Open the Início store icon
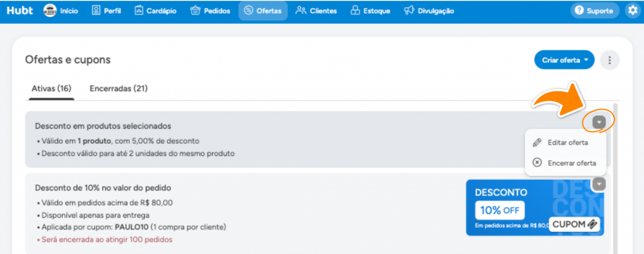The height and width of the screenshot is (254, 644). click(x=50, y=11)
